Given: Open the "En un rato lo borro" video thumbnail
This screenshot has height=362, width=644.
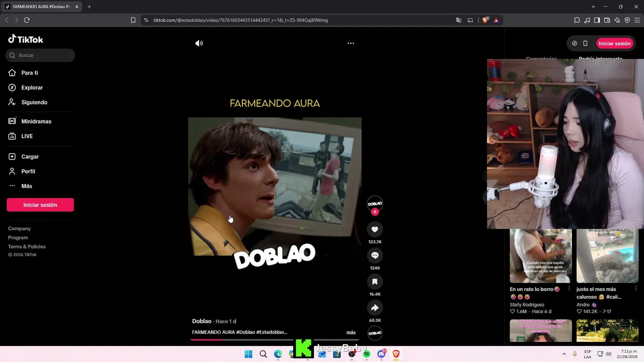Looking at the screenshot, I should [541, 256].
